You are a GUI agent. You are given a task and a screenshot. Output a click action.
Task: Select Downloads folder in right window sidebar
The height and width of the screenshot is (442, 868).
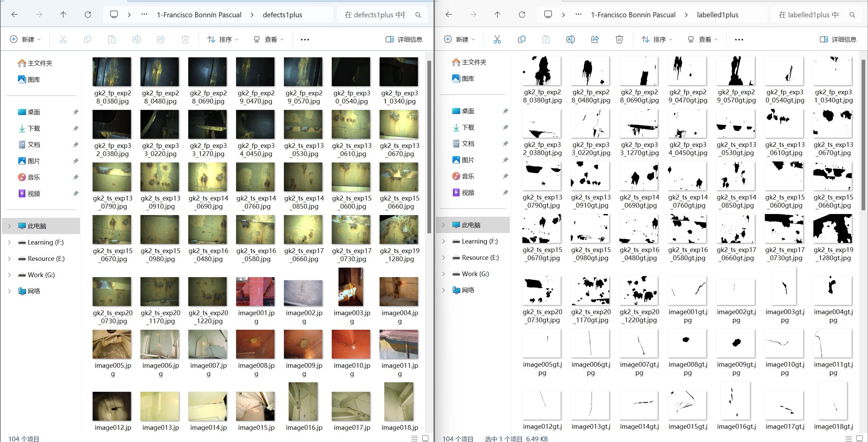(468, 127)
